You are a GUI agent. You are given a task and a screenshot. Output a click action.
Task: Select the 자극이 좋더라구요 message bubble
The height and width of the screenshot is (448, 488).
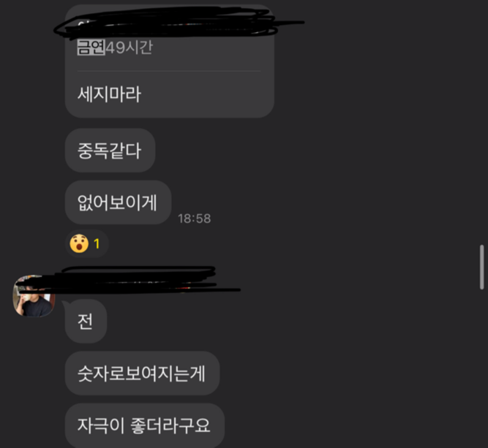pyautogui.click(x=145, y=425)
